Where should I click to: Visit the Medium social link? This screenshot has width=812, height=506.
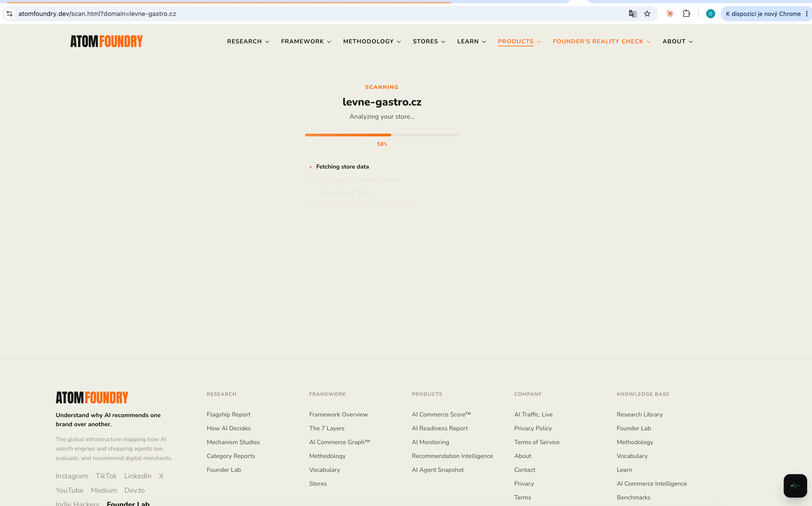pyautogui.click(x=104, y=490)
